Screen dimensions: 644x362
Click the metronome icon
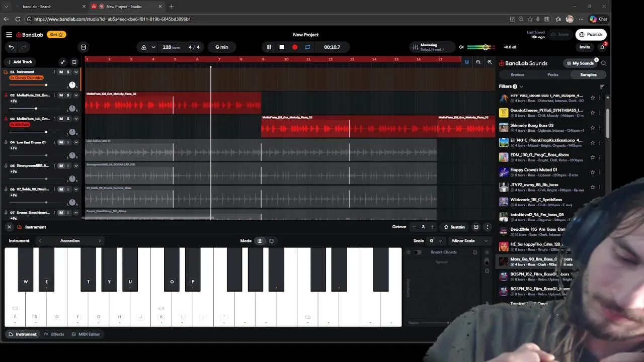144,47
